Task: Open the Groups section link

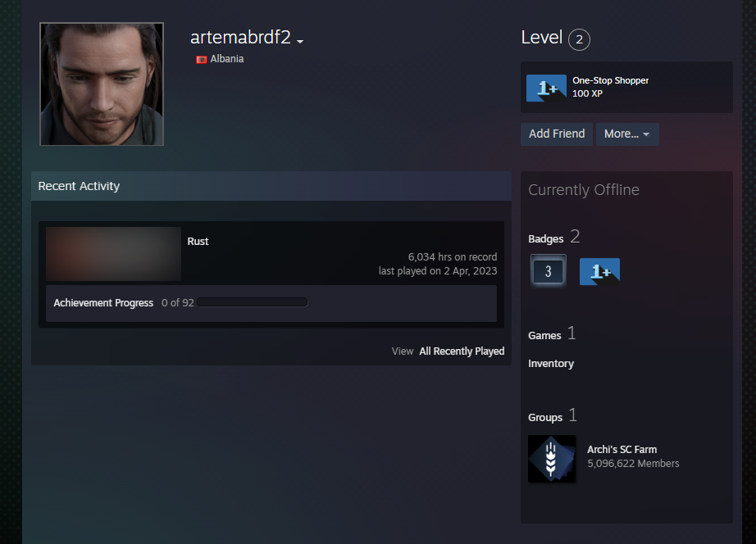Action: point(544,417)
